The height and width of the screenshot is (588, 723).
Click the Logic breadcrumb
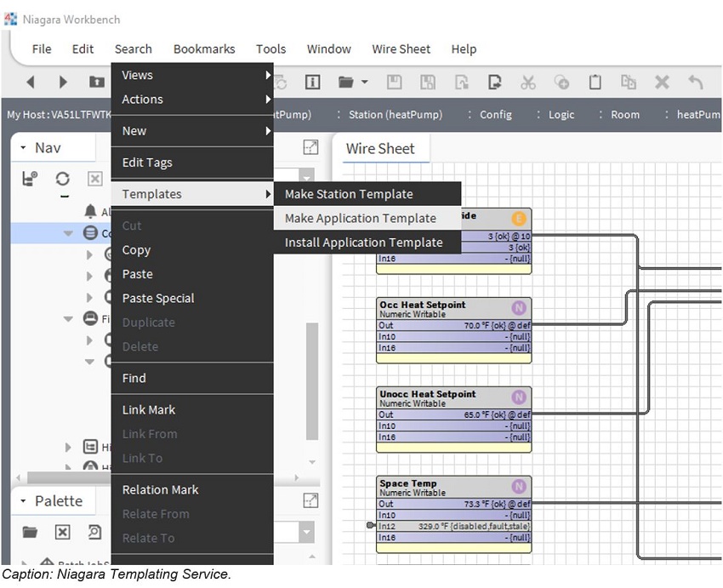(x=561, y=114)
